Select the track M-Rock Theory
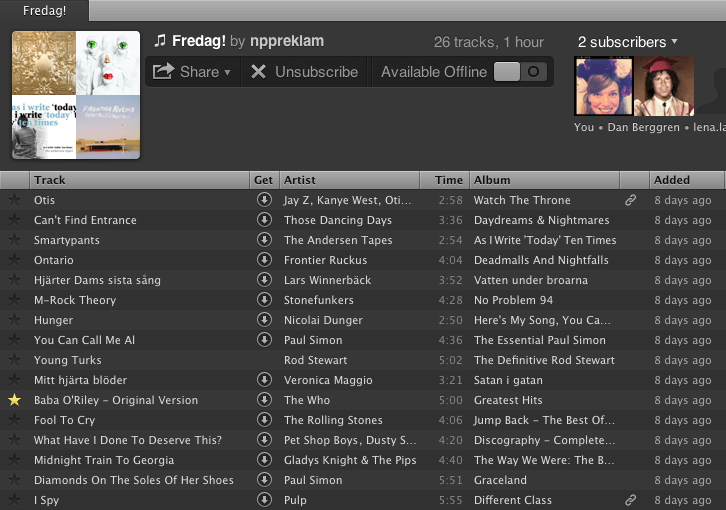The image size is (726, 510). [75, 300]
